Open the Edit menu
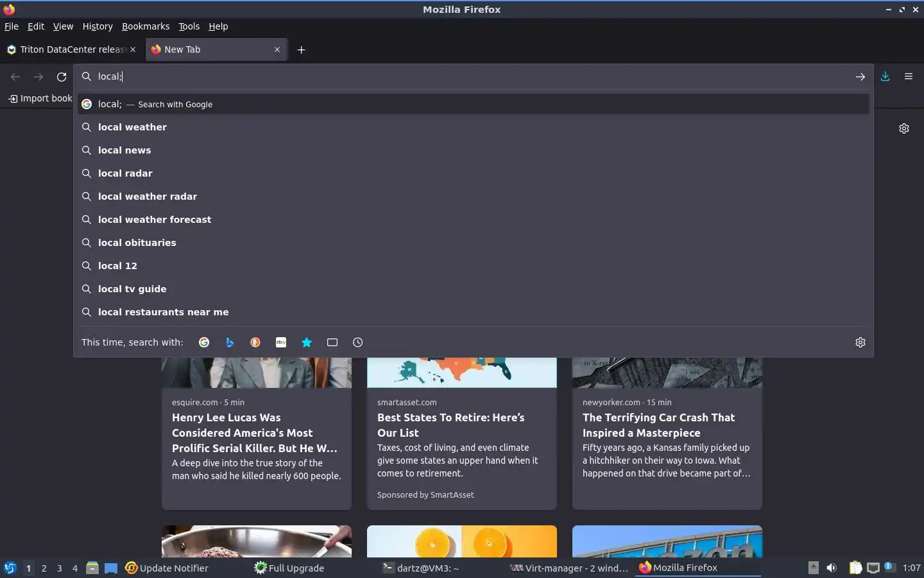 [36, 26]
